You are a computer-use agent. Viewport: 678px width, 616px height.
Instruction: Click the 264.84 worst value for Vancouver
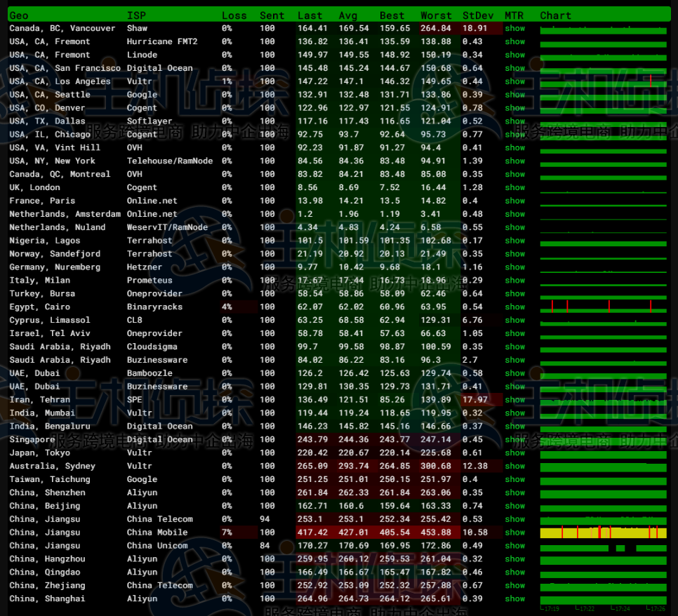pyautogui.click(x=436, y=29)
